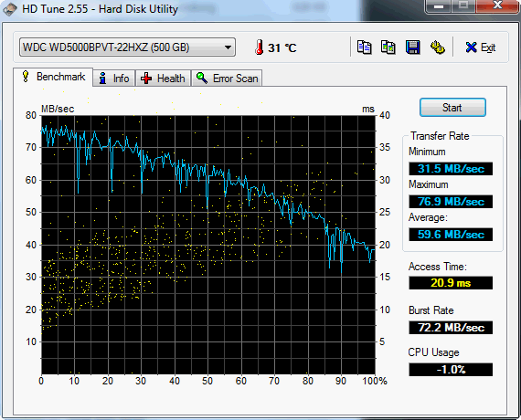Click the Burst Rate 72.2 MB/sec value
The image size is (521, 420).
click(451, 328)
